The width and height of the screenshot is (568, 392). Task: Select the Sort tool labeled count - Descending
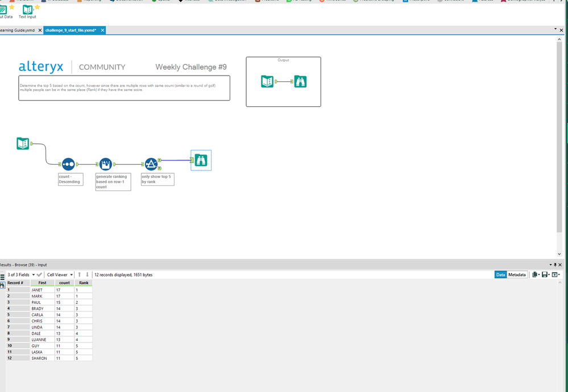[68, 164]
